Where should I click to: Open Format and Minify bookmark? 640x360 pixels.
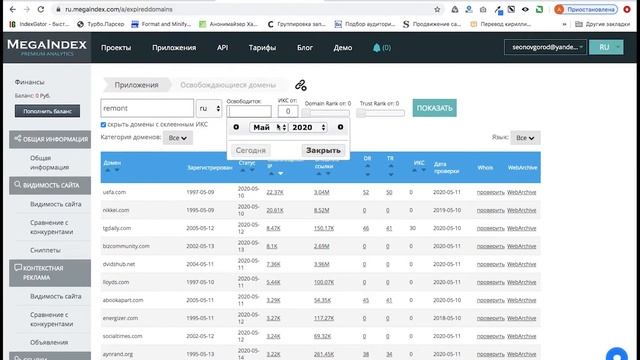pyautogui.click(x=161, y=24)
